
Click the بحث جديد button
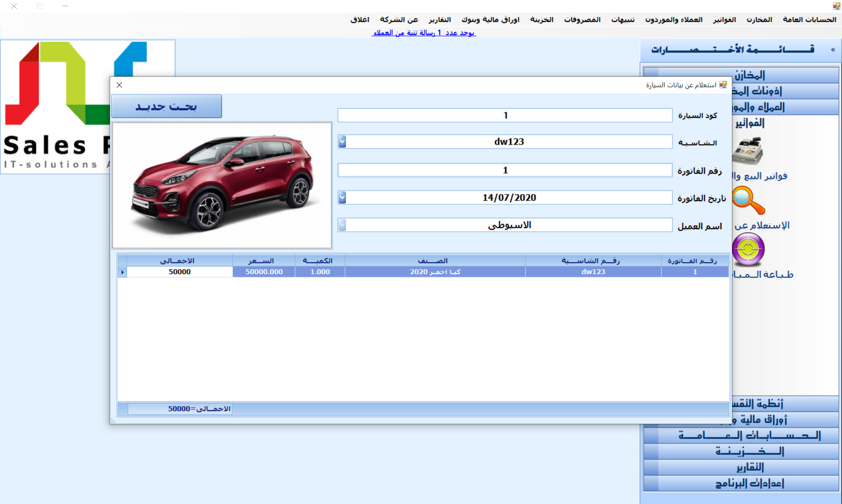tap(166, 106)
